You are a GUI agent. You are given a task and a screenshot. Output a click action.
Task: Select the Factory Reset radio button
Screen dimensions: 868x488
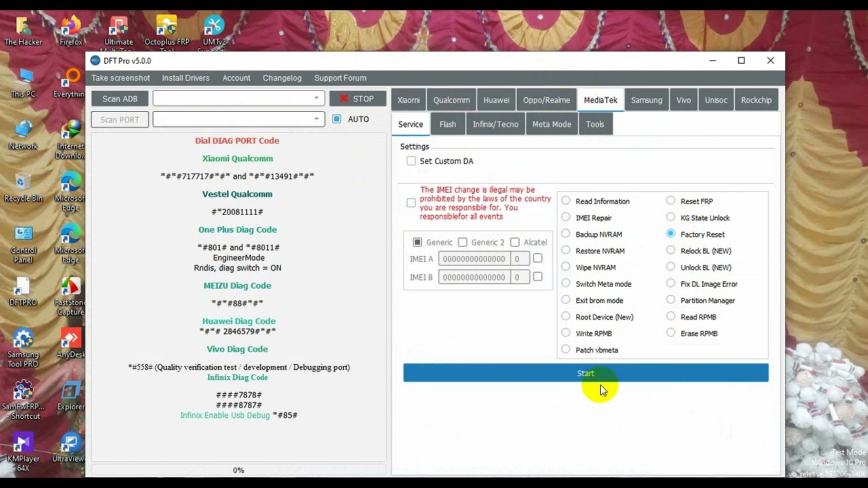671,234
